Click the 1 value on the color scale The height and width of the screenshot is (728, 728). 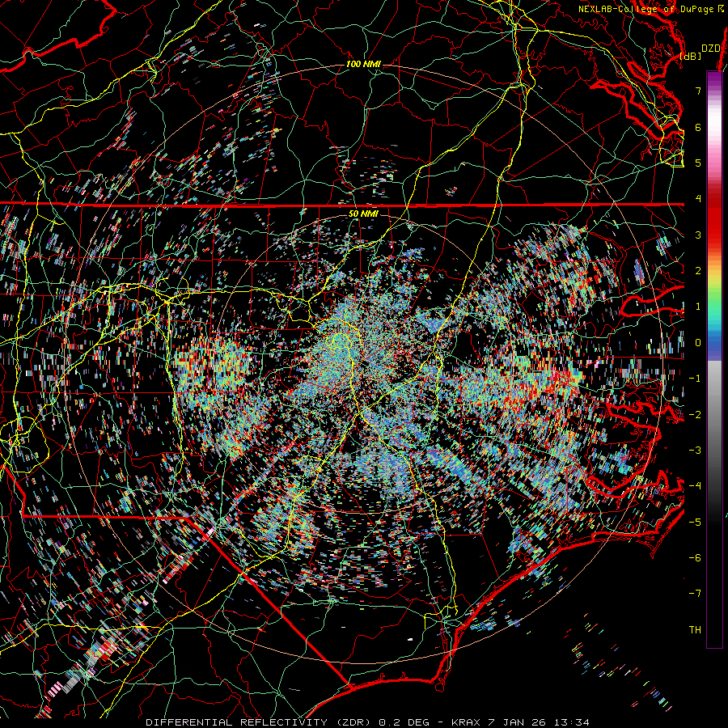click(698, 307)
